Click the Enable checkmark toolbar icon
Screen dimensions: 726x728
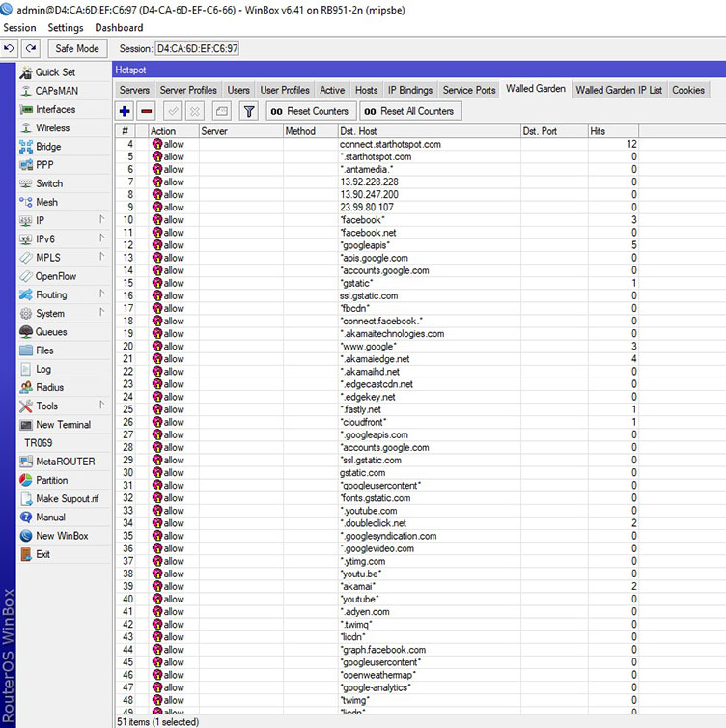click(173, 111)
